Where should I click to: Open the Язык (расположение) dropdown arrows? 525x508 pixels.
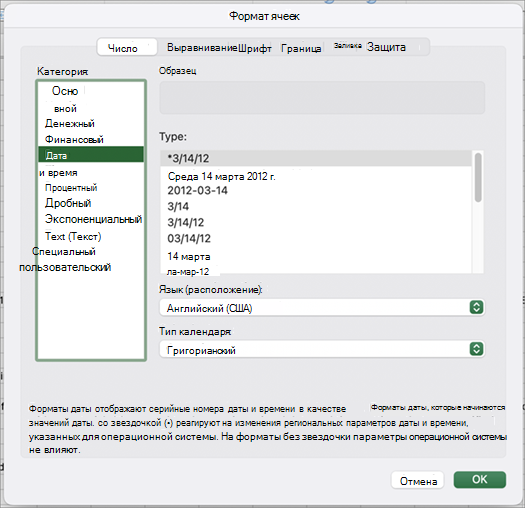(x=476, y=307)
